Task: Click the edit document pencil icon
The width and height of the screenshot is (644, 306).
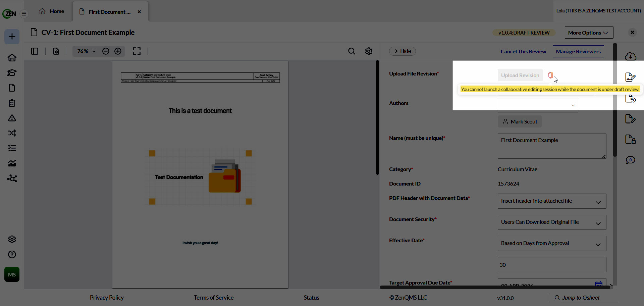Action: click(631, 119)
